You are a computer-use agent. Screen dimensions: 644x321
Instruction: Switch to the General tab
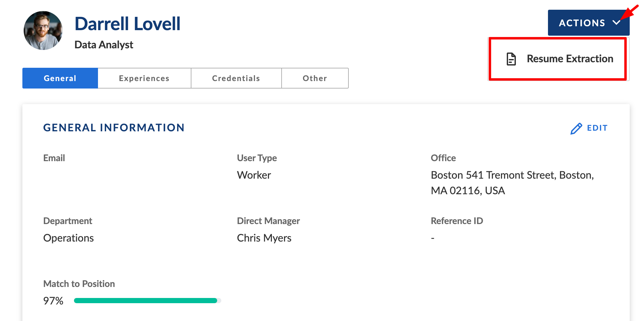pyautogui.click(x=60, y=78)
